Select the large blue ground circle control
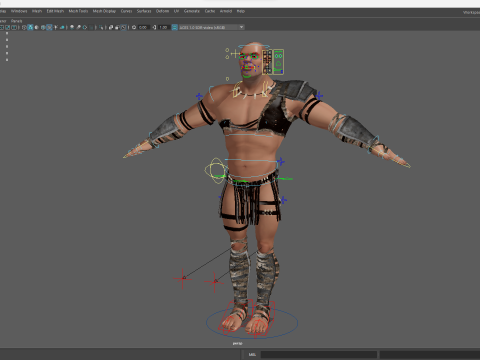The width and height of the screenshot is (480, 360). [x=252, y=323]
